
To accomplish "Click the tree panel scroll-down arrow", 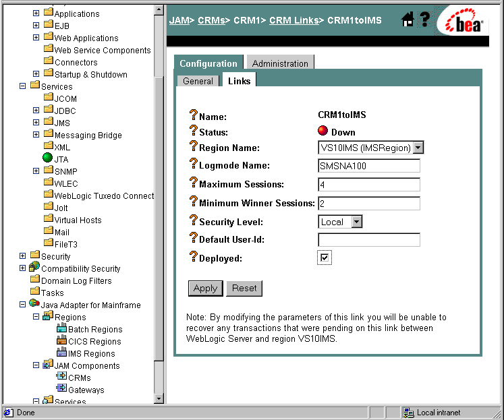I will [x=159, y=398].
